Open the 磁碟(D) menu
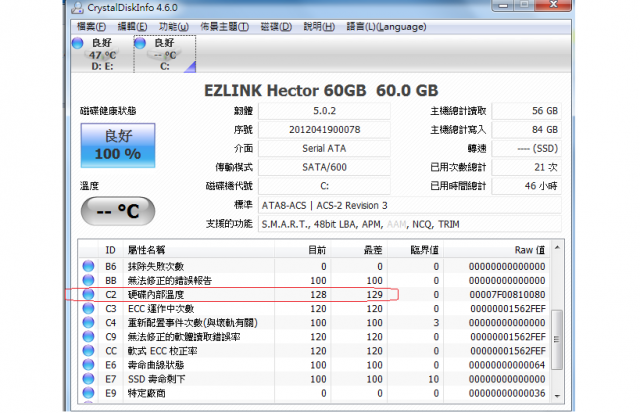640x413 pixels. (x=276, y=27)
